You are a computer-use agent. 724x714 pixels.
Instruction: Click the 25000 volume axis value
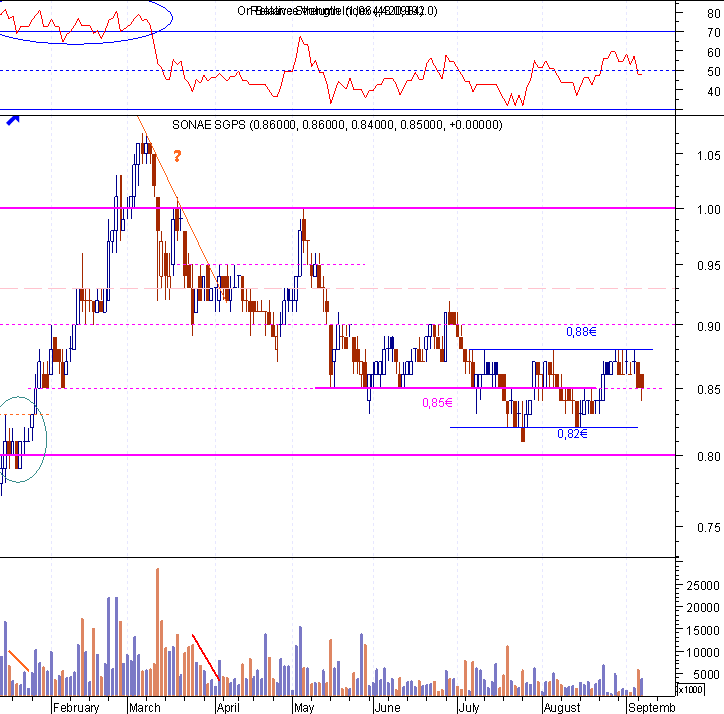pos(703,586)
